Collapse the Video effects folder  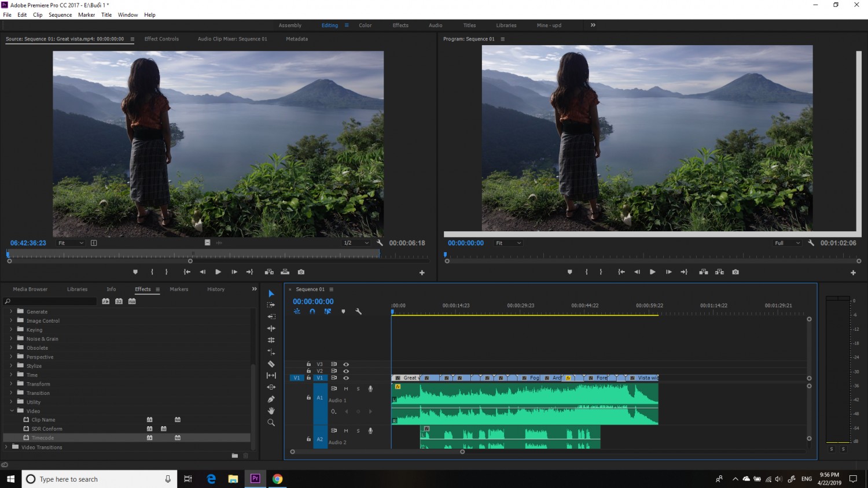click(x=11, y=411)
